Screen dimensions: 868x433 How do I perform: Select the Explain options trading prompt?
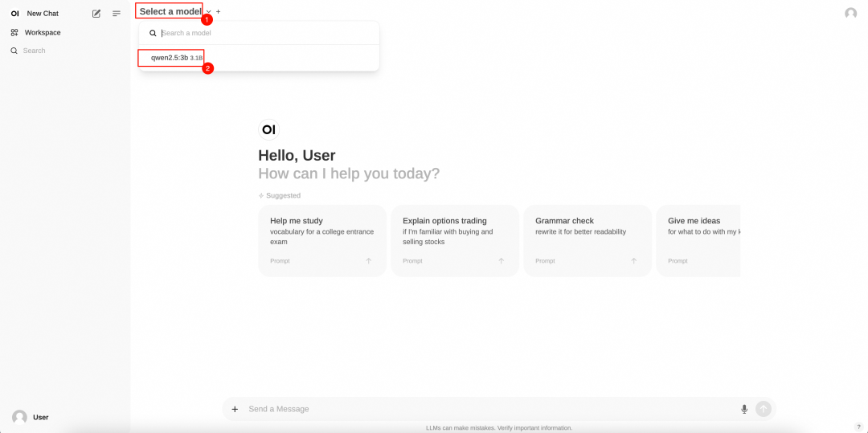pyautogui.click(x=455, y=240)
